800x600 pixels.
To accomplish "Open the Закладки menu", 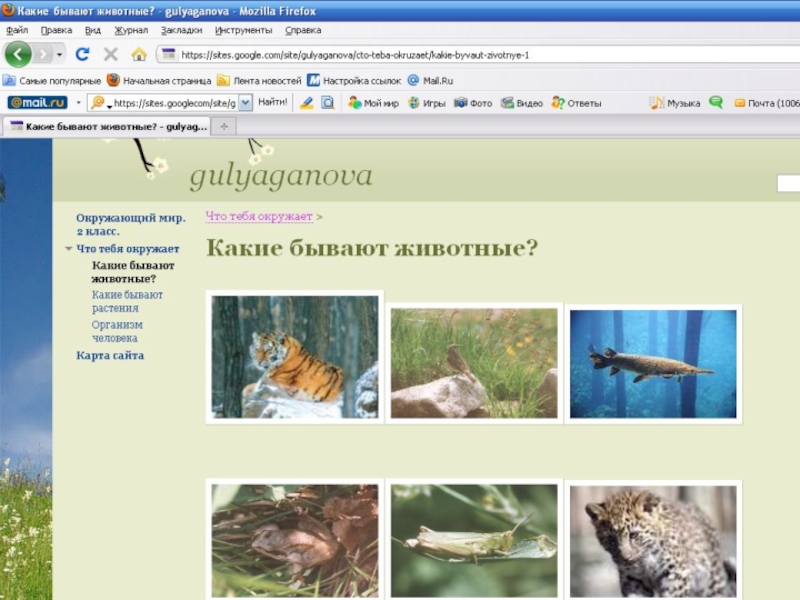I will (x=181, y=30).
